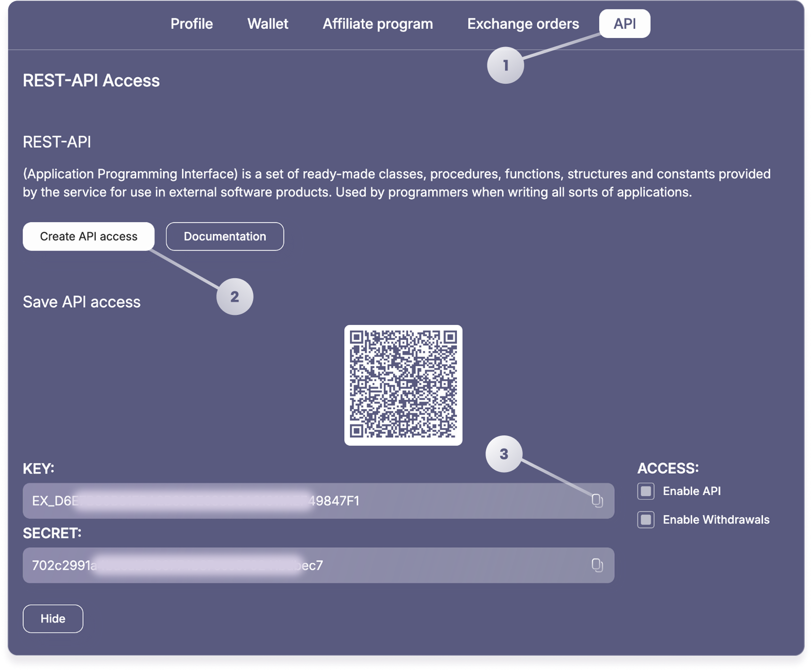Click the Save API access heading
Screen dimensions: 812x671
click(x=82, y=302)
